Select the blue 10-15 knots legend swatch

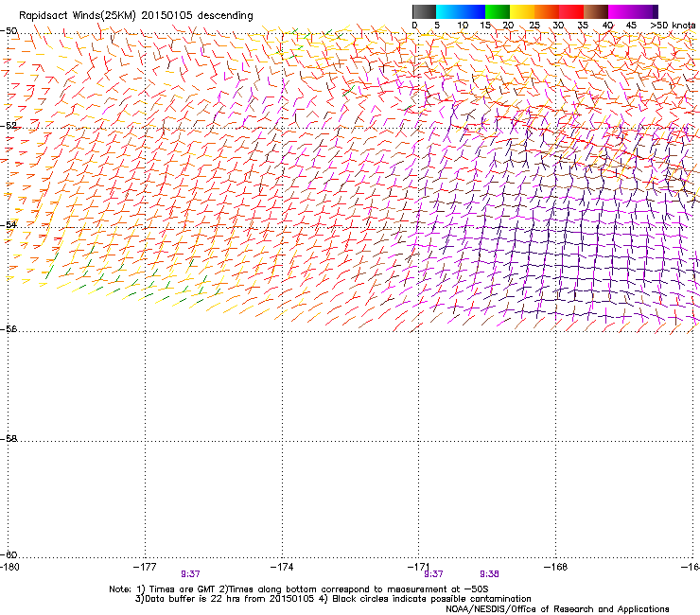click(473, 11)
